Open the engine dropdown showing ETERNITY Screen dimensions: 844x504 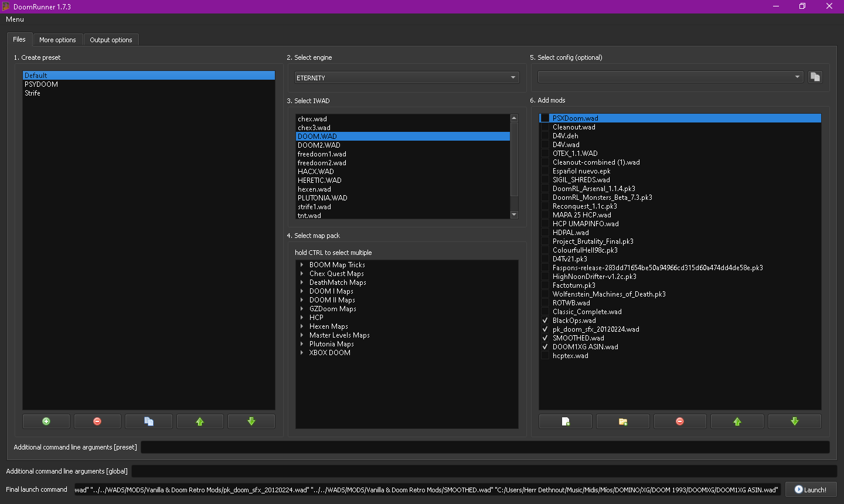[x=407, y=77]
